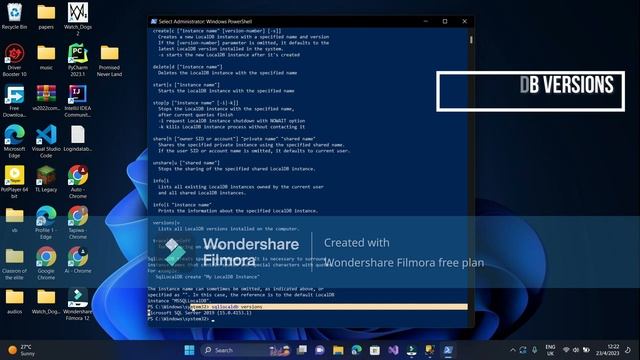Launch Free Download Manager shortcut
Viewport: 640px width, 360px height.
pos(14,100)
